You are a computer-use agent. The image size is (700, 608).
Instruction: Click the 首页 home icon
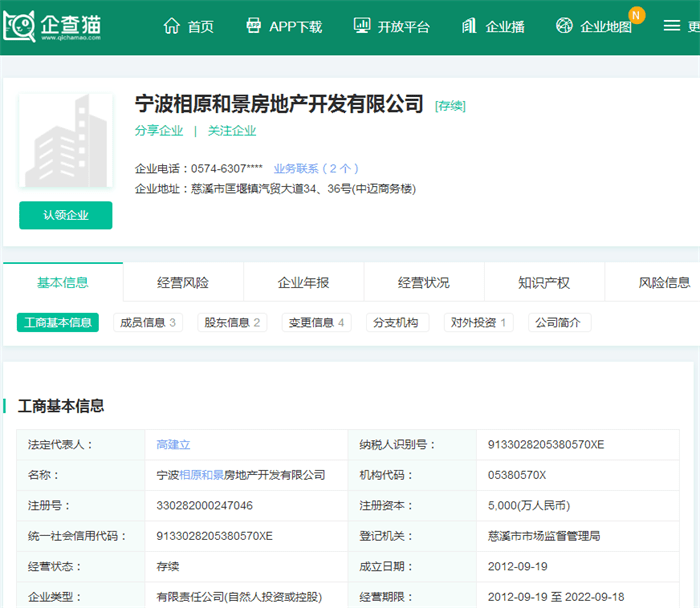coord(172,26)
